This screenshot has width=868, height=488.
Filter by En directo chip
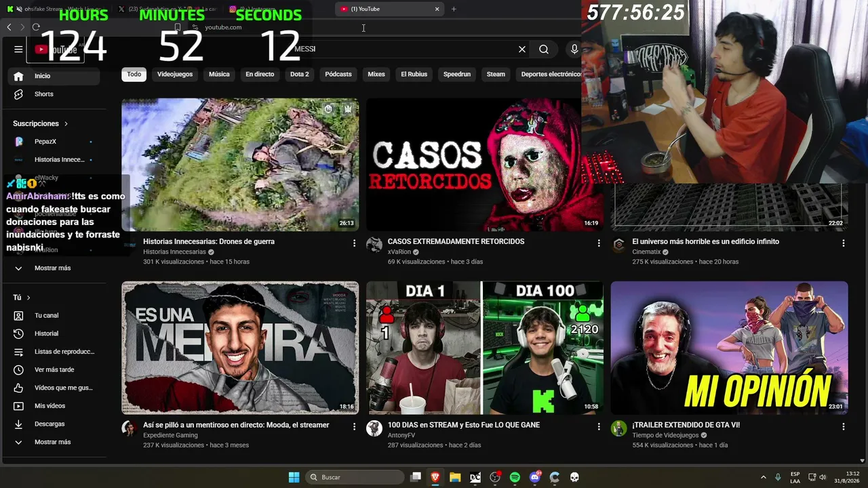tap(260, 74)
